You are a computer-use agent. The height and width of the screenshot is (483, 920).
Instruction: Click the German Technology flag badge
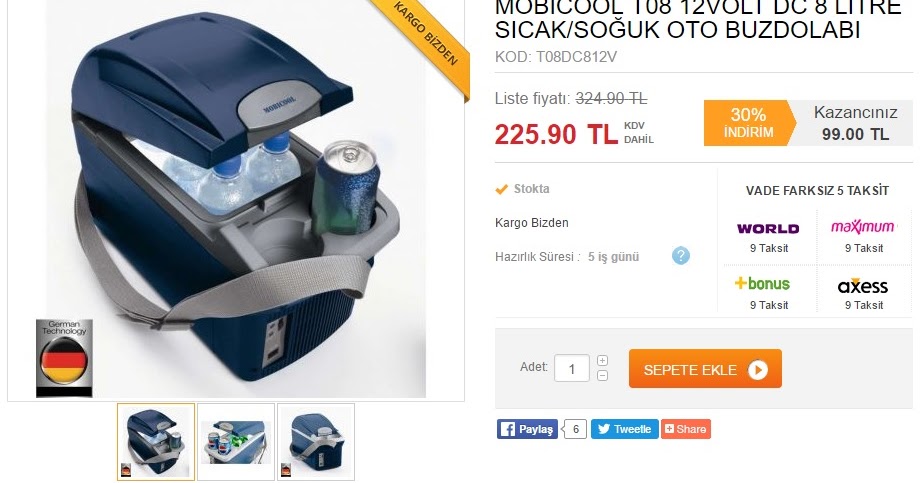pos(64,358)
